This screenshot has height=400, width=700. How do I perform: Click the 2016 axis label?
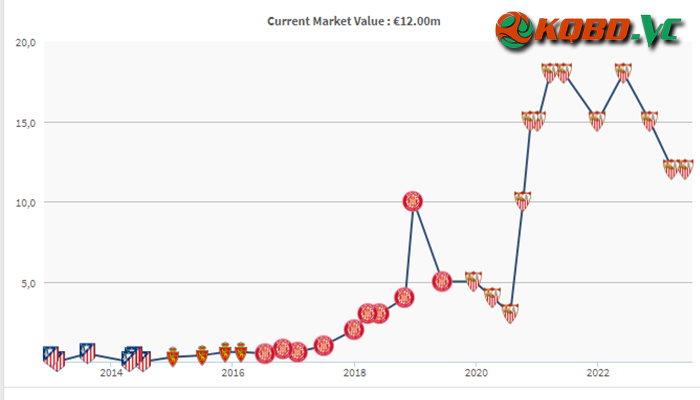click(233, 373)
